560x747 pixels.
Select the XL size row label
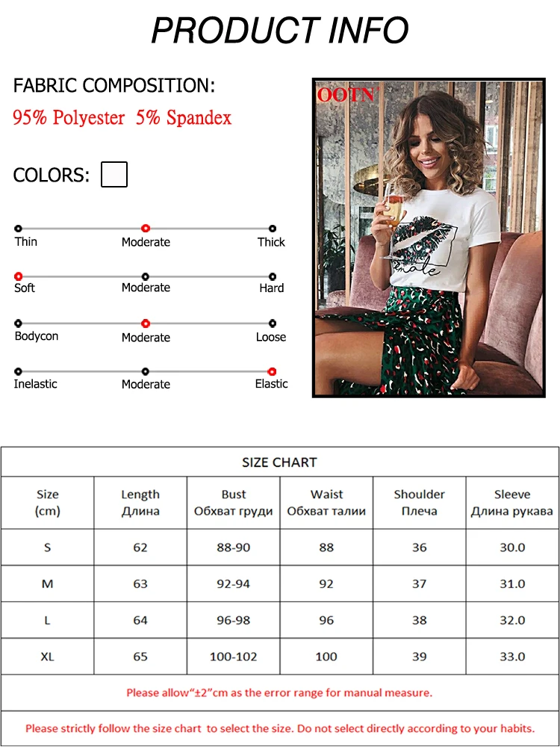(x=47, y=657)
